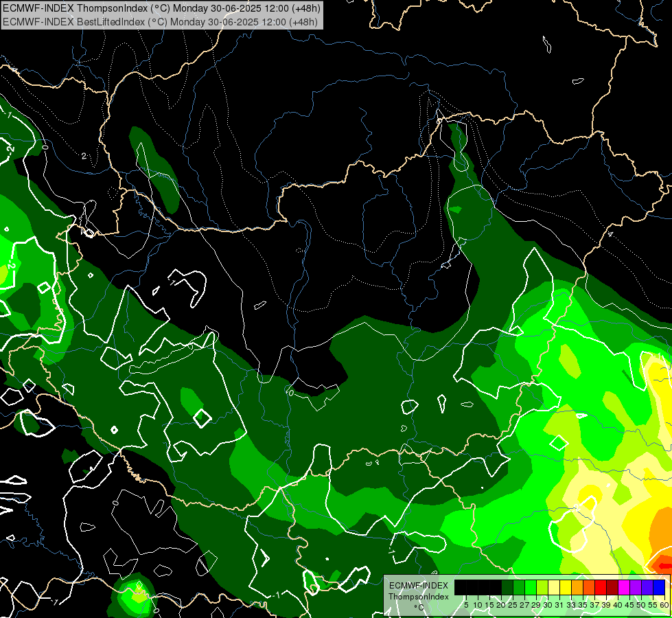Click the legend scale value 20

(x=502, y=605)
